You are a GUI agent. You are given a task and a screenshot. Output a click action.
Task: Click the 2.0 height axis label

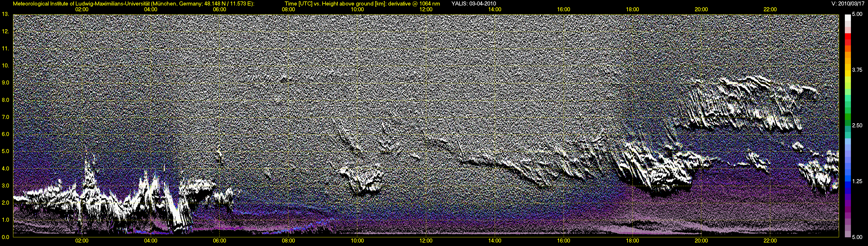tap(5, 203)
